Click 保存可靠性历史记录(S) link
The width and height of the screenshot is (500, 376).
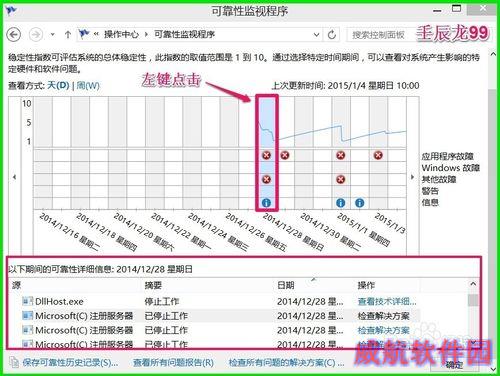pos(70,362)
